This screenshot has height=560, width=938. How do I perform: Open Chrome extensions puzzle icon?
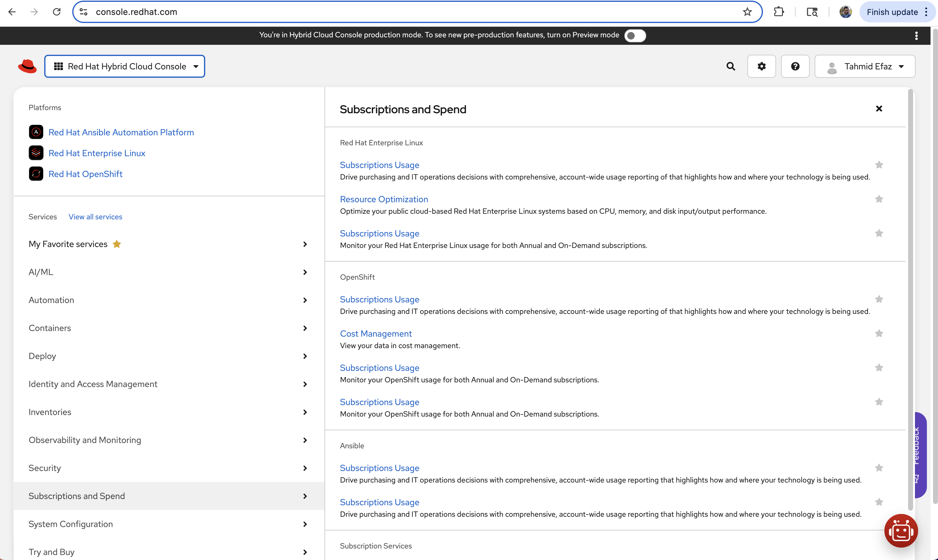click(x=779, y=12)
